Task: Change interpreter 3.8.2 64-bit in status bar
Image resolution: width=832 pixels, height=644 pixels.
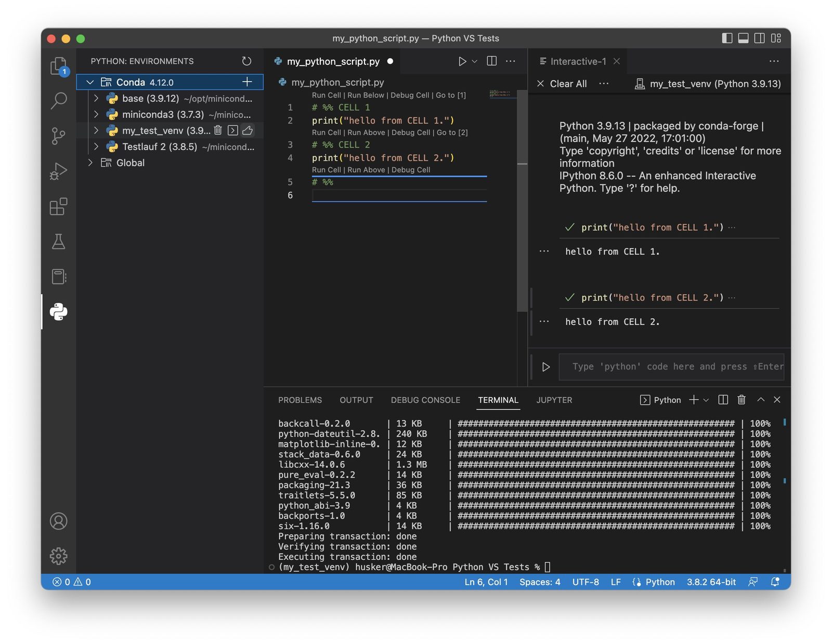Action: coord(711,582)
